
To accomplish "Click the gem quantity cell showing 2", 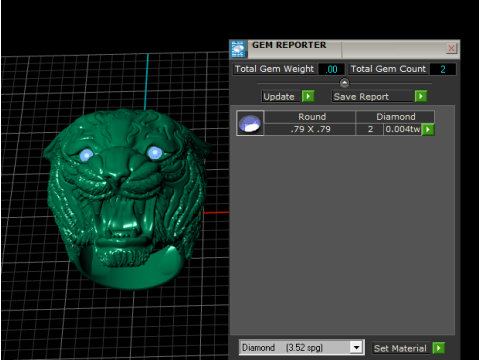I will [370, 129].
